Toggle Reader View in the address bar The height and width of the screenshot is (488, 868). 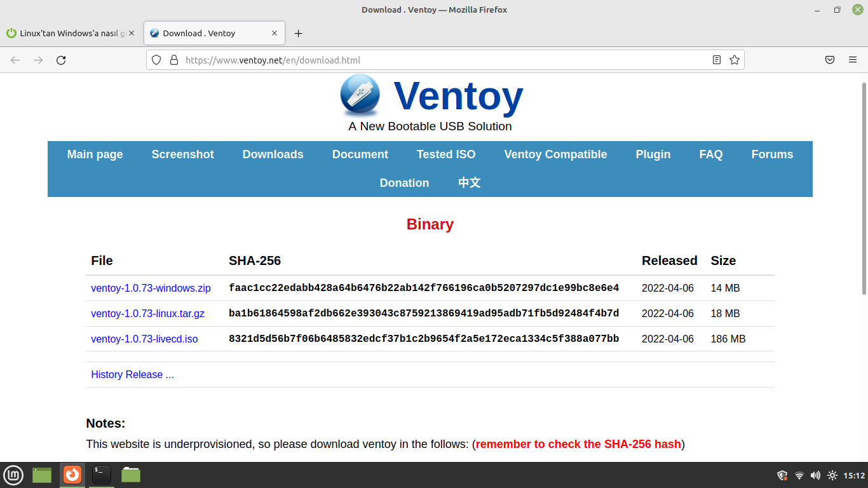[x=717, y=60]
